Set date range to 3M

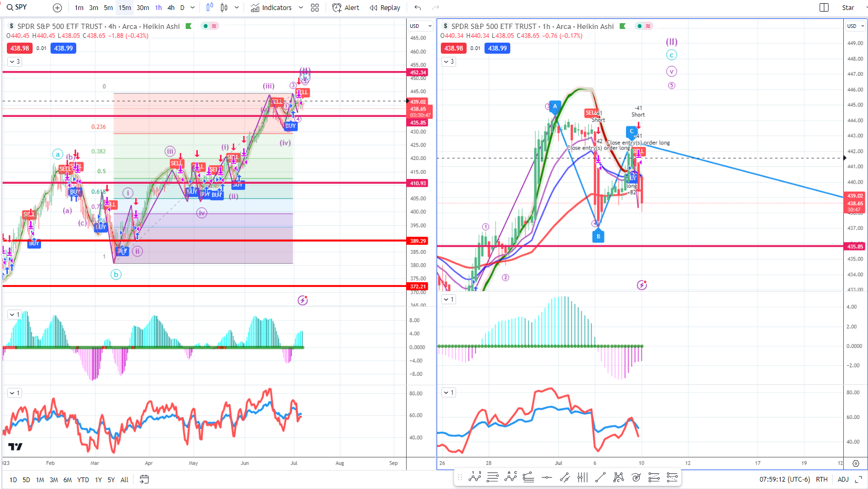pyautogui.click(x=54, y=480)
